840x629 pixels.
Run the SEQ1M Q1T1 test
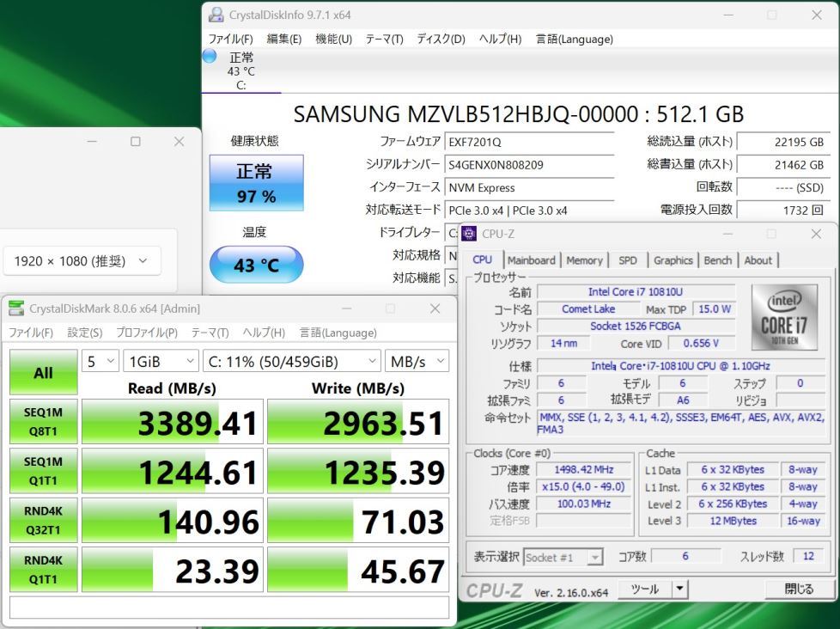click(44, 471)
